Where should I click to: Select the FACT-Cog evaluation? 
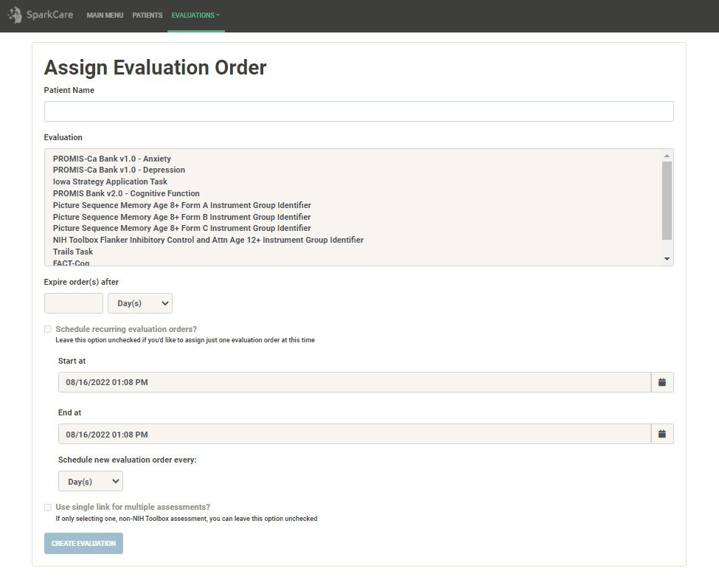[x=71, y=263]
